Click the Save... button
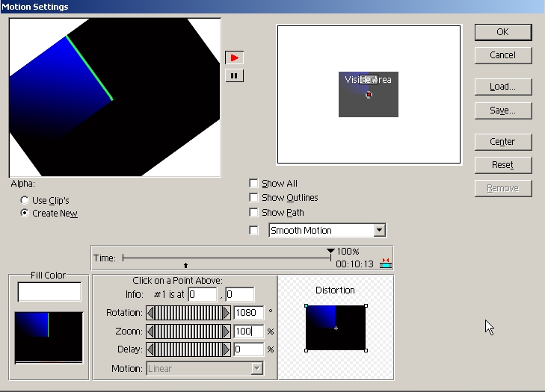This screenshot has width=545, height=392. click(x=503, y=111)
